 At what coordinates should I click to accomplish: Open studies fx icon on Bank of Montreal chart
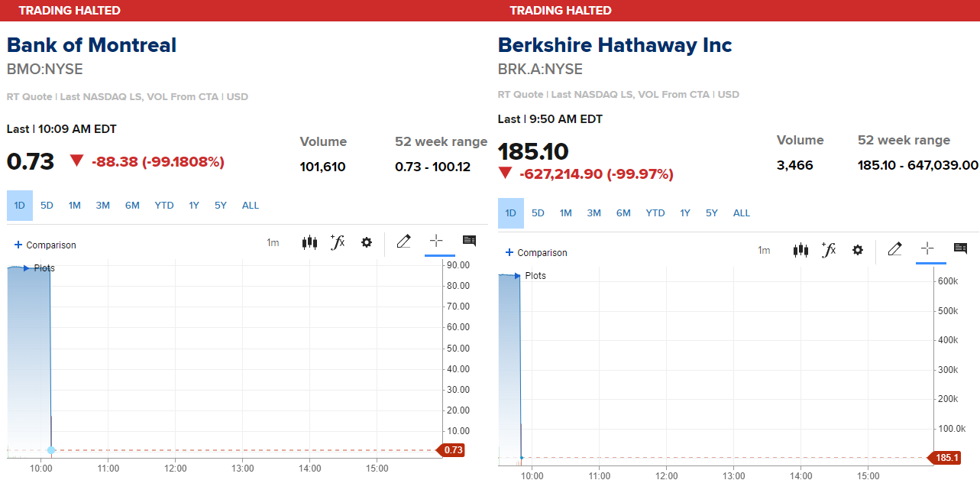[338, 242]
